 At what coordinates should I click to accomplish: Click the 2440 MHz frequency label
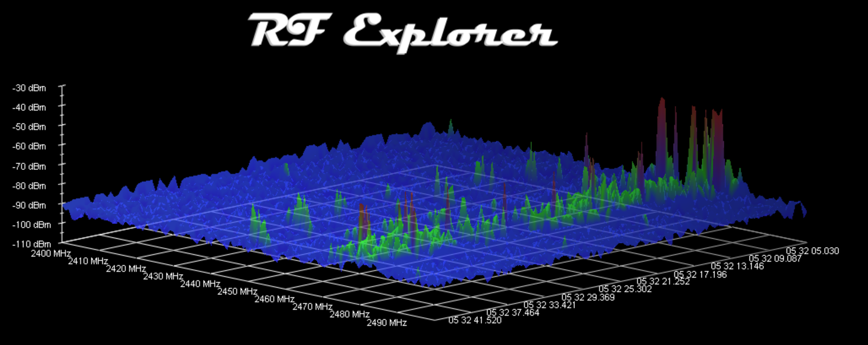coord(200,284)
